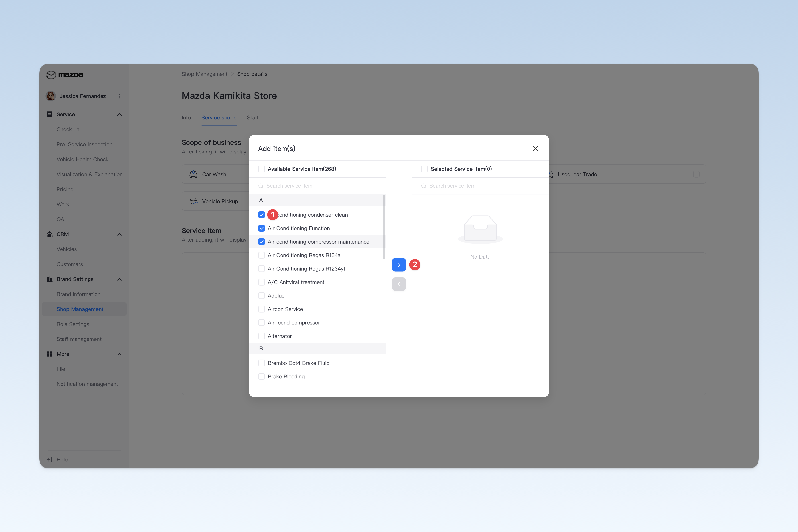Viewport: 798px width, 532px height.
Task: Focus the Selected items search field
Action: [x=480, y=186]
